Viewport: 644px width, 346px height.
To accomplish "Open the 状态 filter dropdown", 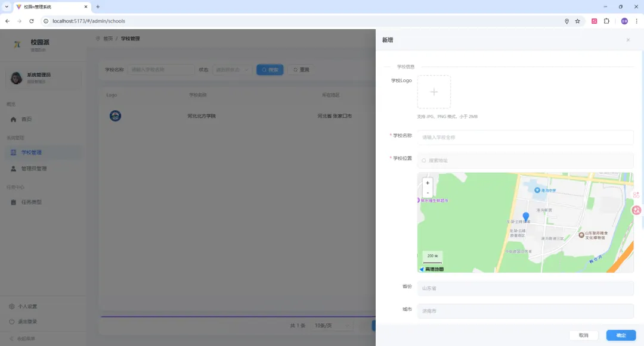I will (232, 70).
